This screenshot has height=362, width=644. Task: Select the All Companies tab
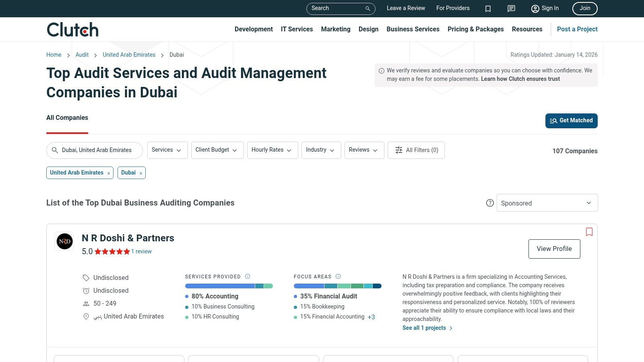67,118
